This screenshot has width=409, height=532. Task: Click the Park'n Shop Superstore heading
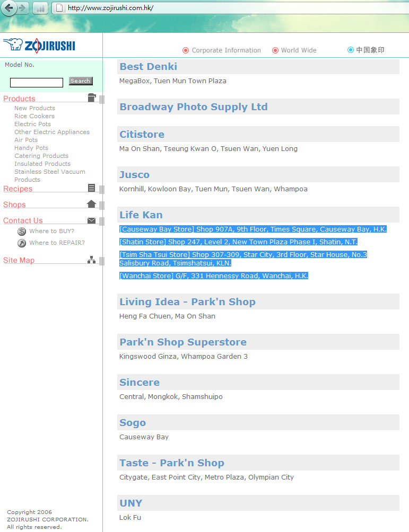pos(183,342)
